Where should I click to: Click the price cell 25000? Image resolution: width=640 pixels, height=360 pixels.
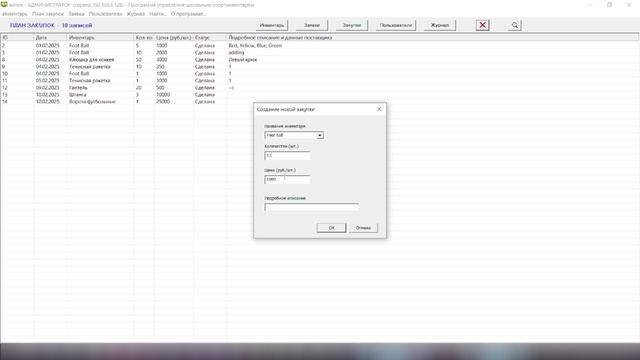[163, 102]
